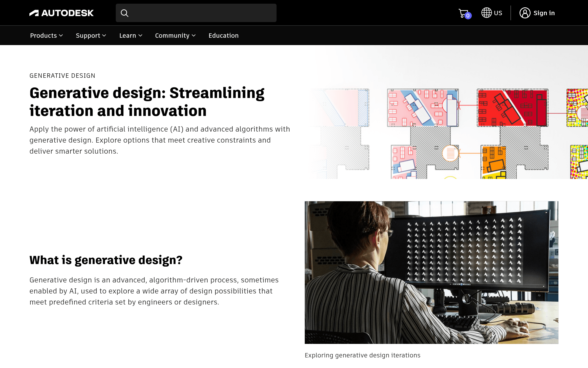The image size is (588, 368).
Task: Expand the Products chevron arrow
Action: tap(61, 35)
